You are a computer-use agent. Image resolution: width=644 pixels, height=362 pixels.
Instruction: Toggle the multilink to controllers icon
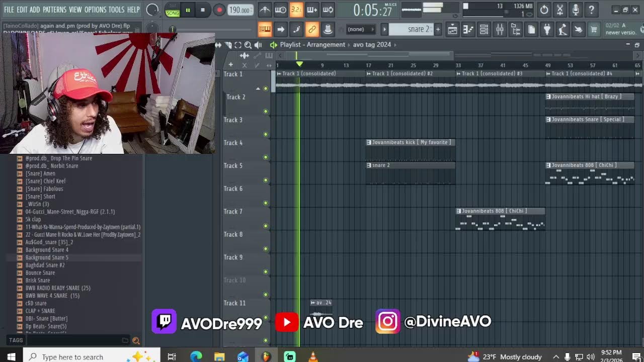pyautogui.click(x=312, y=29)
